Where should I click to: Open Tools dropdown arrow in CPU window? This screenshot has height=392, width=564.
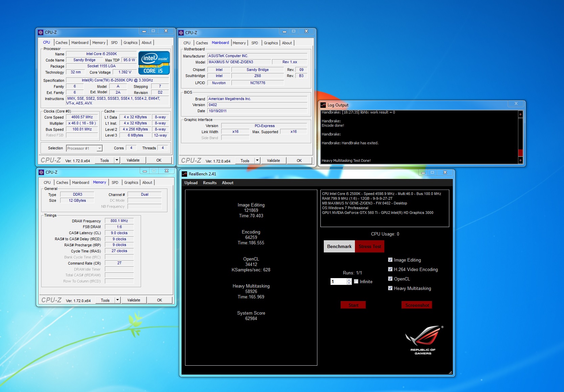click(117, 160)
